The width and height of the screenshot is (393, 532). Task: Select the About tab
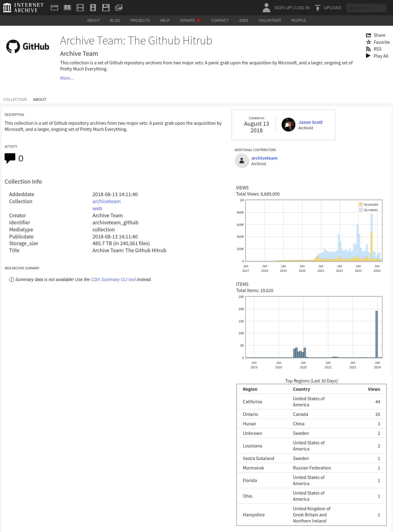point(40,100)
